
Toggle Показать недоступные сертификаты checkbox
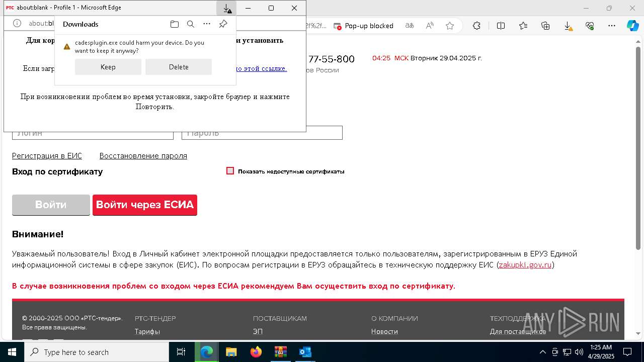230,171
